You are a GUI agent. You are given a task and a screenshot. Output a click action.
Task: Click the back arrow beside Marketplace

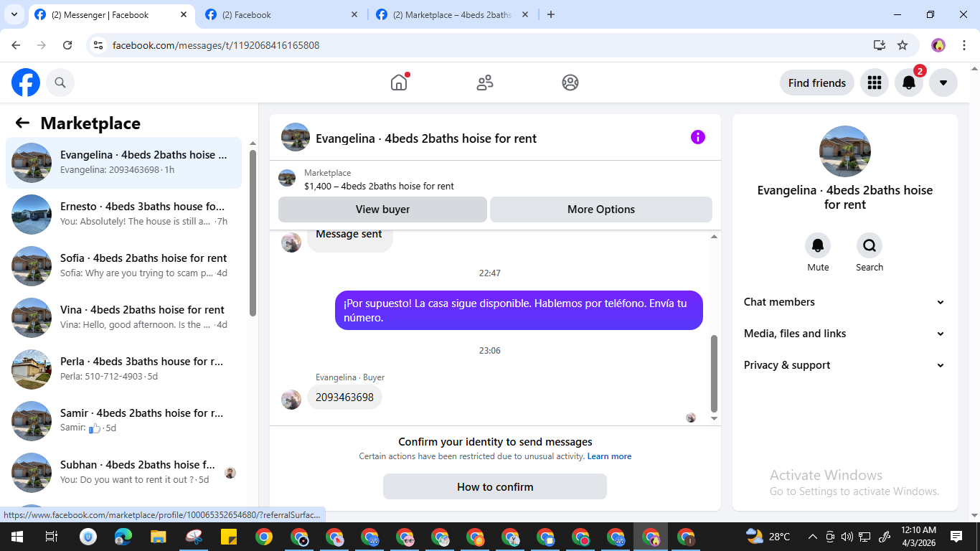22,123
